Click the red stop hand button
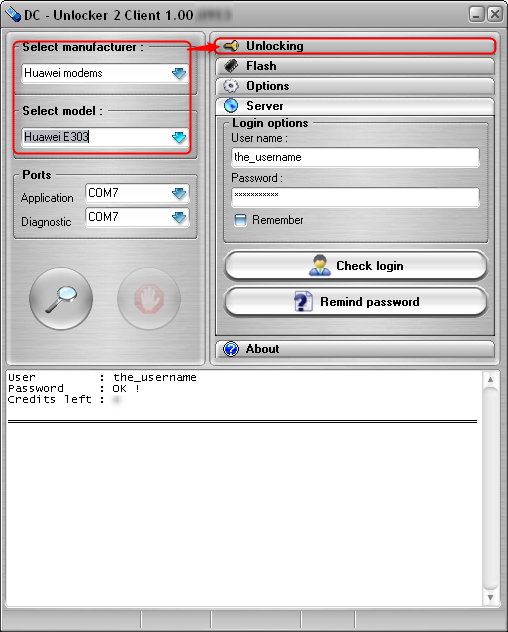The image size is (508, 632). (149, 299)
